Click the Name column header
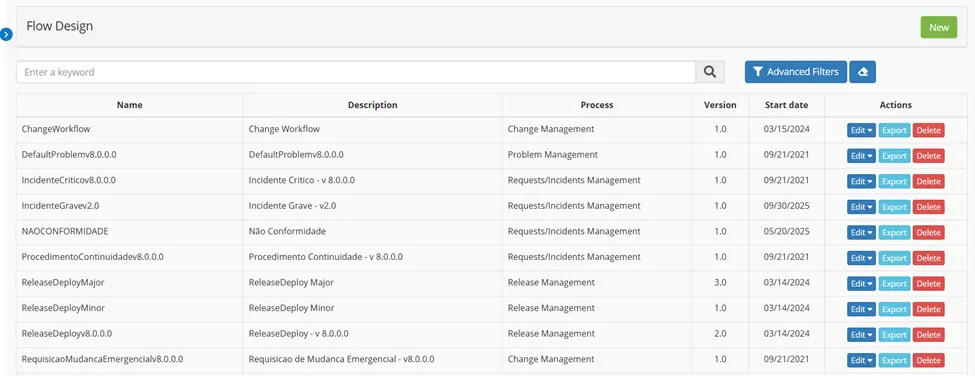This screenshot has width=975, height=376. point(129,105)
